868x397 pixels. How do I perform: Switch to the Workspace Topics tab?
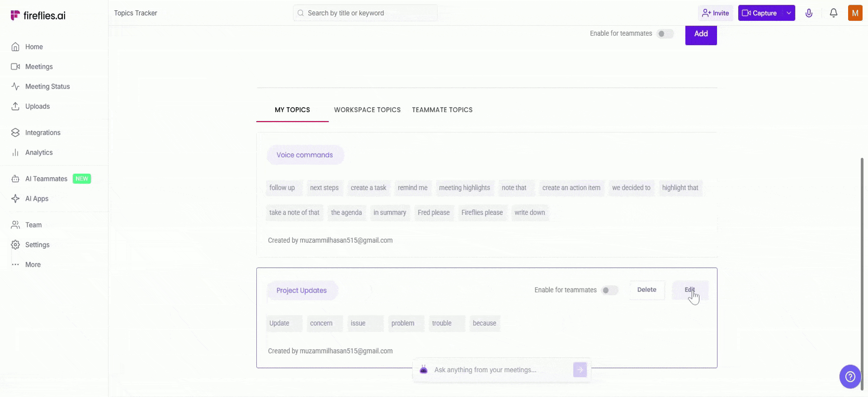tap(367, 110)
